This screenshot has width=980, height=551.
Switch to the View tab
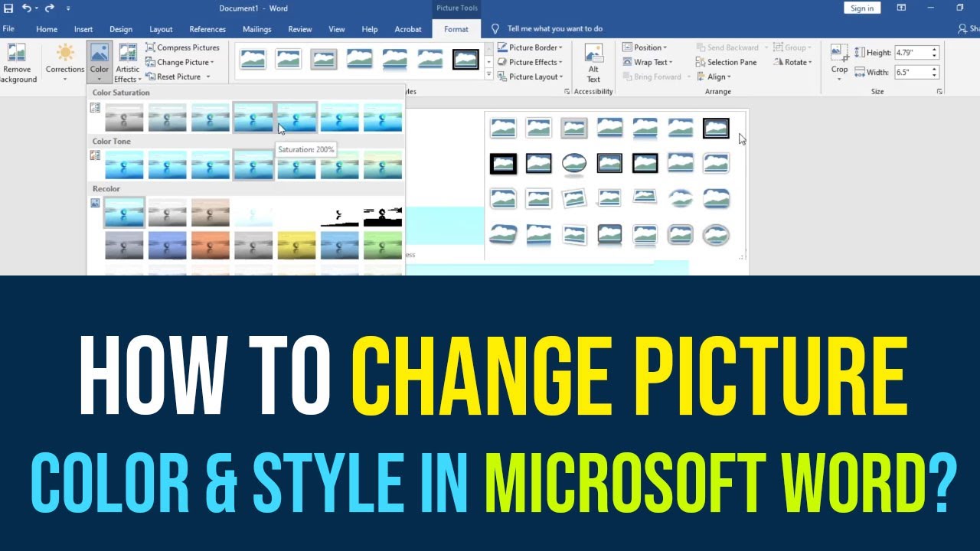click(337, 29)
